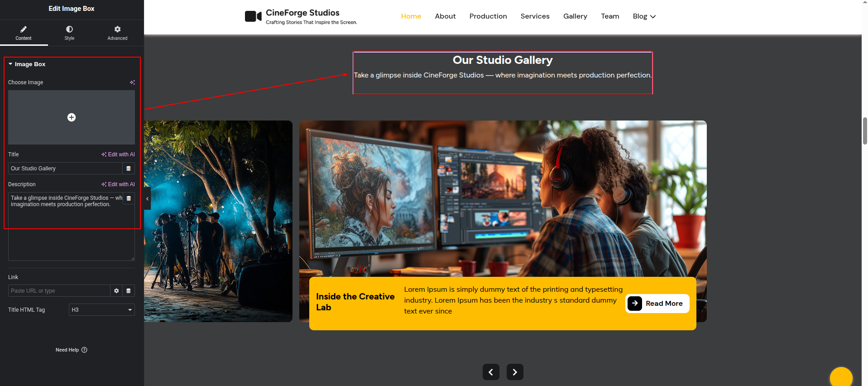
Task: Click AI sparkle icon next to Choose Image
Action: click(132, 82)
